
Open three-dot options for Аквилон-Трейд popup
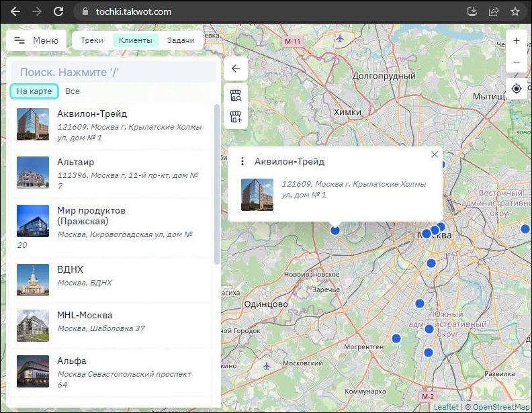242,162
